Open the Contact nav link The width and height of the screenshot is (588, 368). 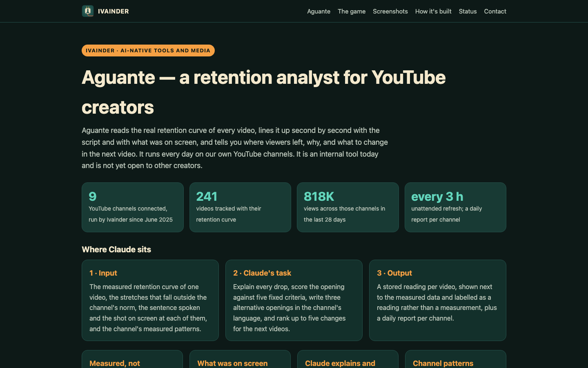point(495,11)
